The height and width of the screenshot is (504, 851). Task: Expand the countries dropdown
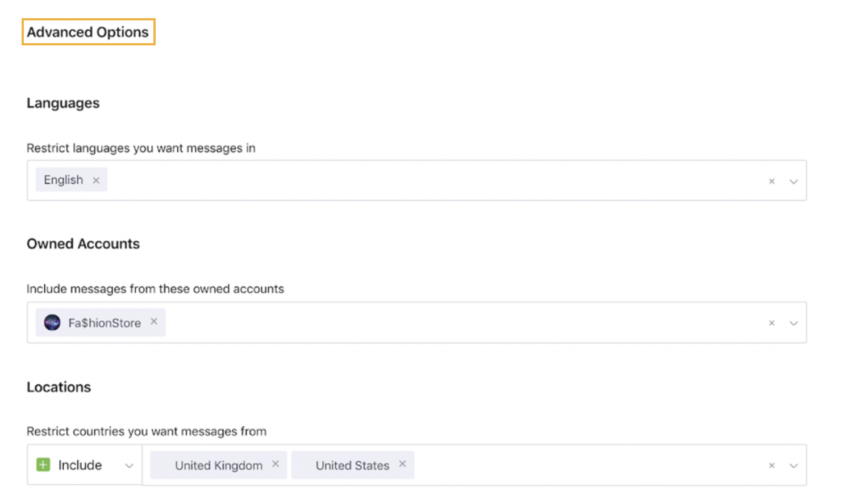click(794, 465)
